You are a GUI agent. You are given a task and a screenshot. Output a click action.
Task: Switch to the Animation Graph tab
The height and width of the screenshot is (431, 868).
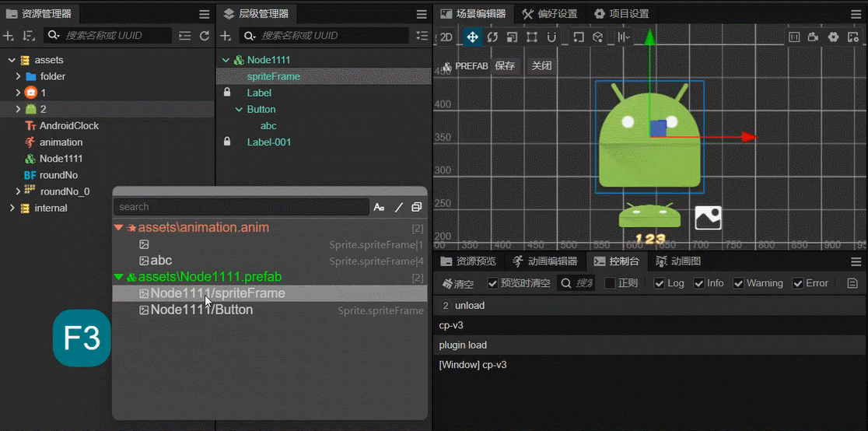679,261
